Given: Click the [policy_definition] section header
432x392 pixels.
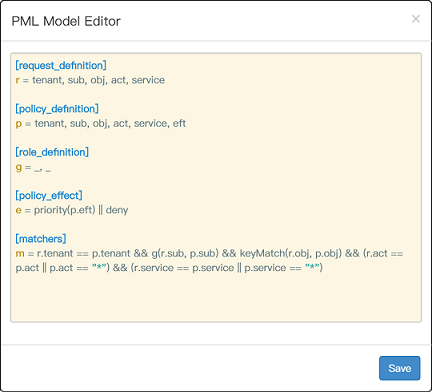Looking at the screenshot, I should (x=57, y=109).
